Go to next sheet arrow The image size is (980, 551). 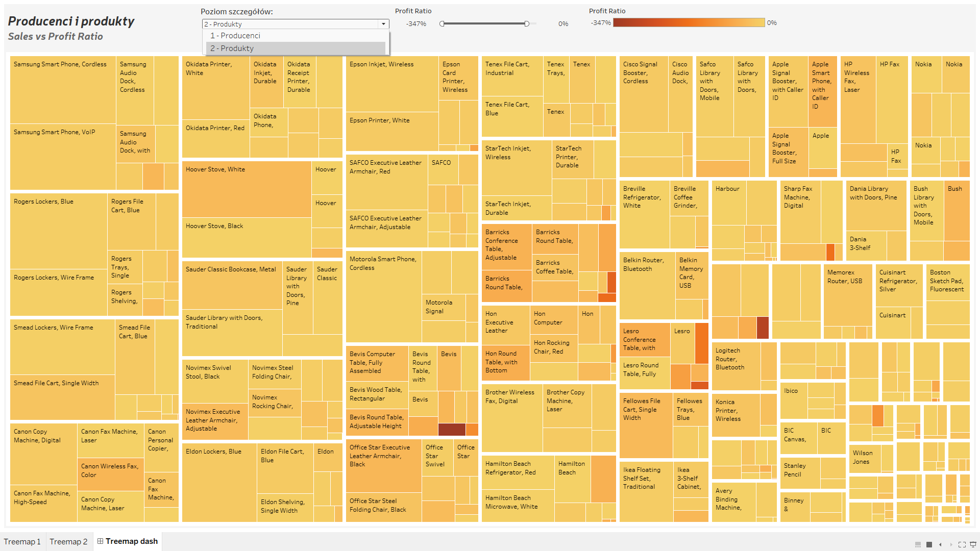(x=951, y=544)
